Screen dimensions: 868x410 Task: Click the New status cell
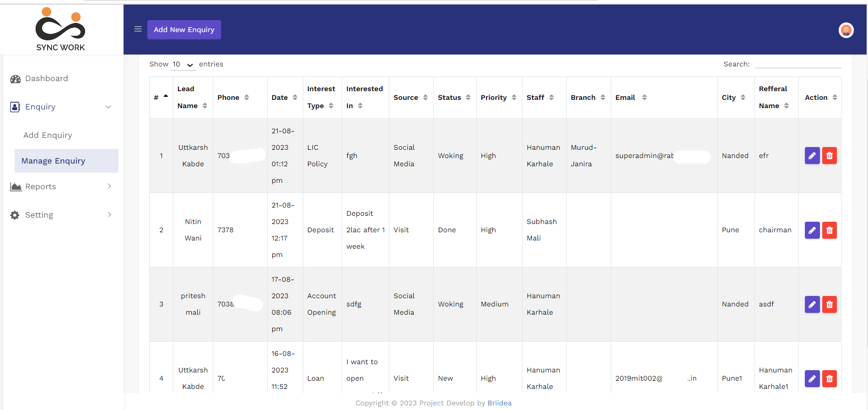click(454, 368)
